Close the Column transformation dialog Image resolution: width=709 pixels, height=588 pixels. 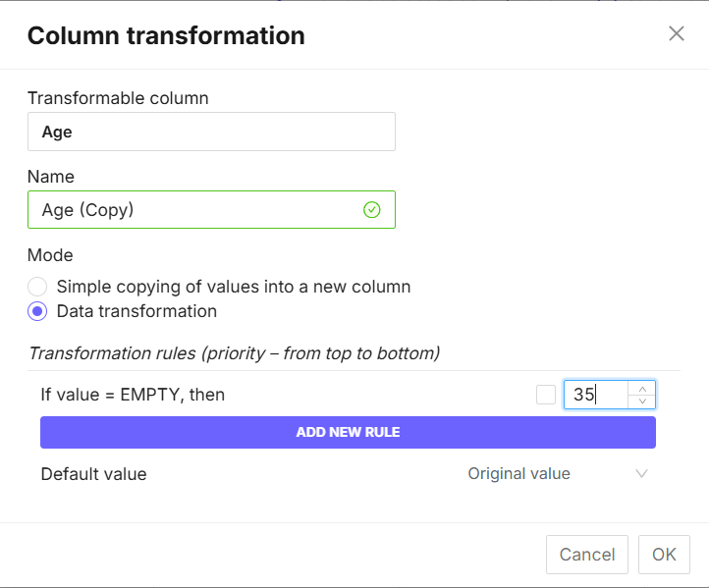click(x=677, y=34)
